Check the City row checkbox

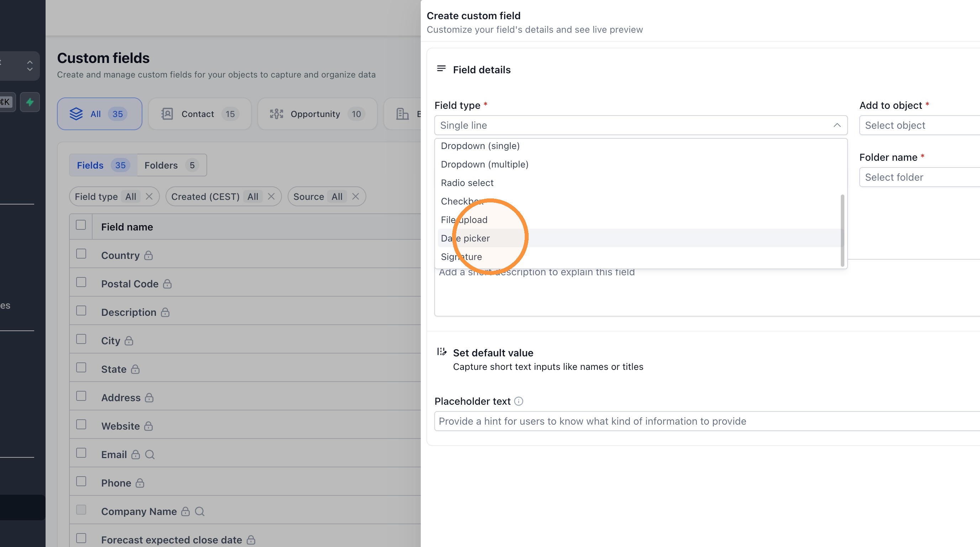coord(81,339)
